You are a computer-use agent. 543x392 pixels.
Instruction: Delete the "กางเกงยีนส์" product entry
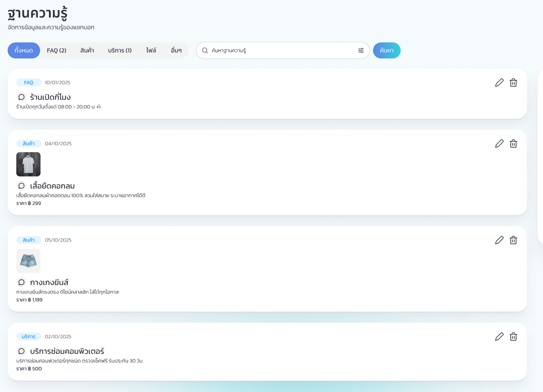[x=513, y=240]
